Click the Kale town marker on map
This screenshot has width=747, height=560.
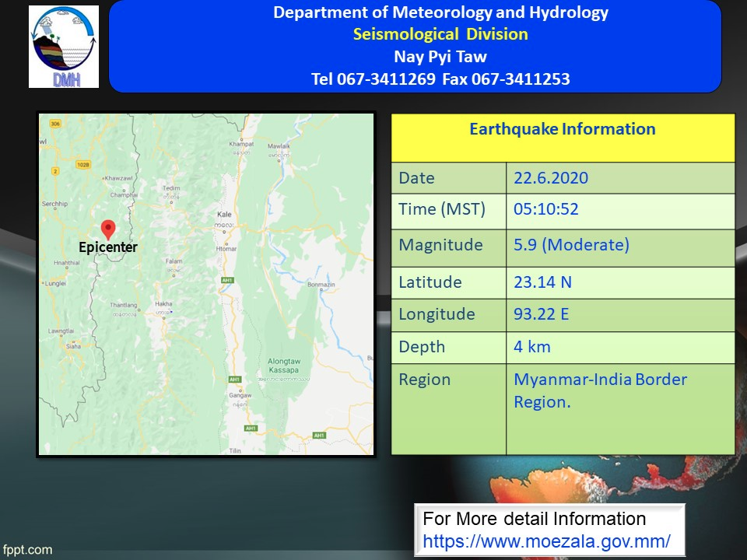(225, 215)
